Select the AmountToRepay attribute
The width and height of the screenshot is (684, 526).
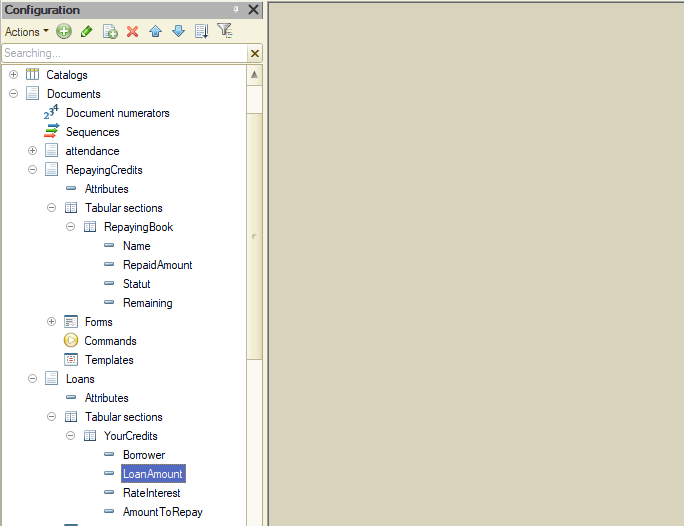163,512
